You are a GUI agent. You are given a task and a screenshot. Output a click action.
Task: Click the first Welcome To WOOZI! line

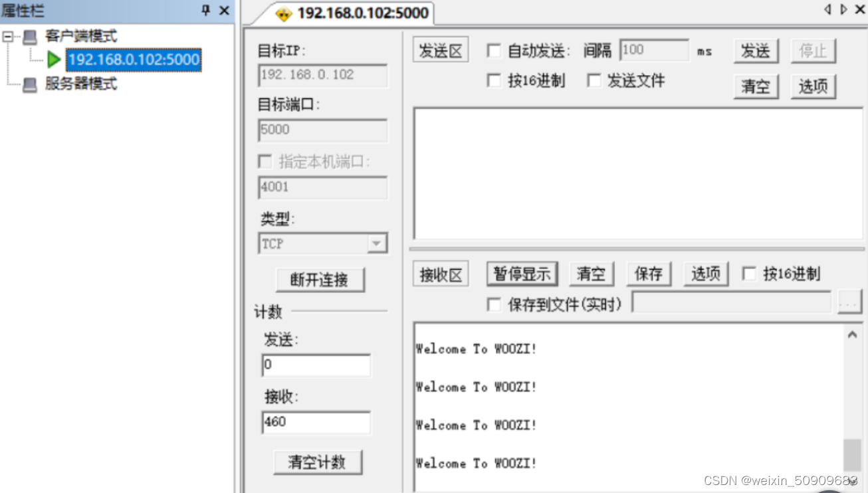pyautogui.click(x=476, y=349)
